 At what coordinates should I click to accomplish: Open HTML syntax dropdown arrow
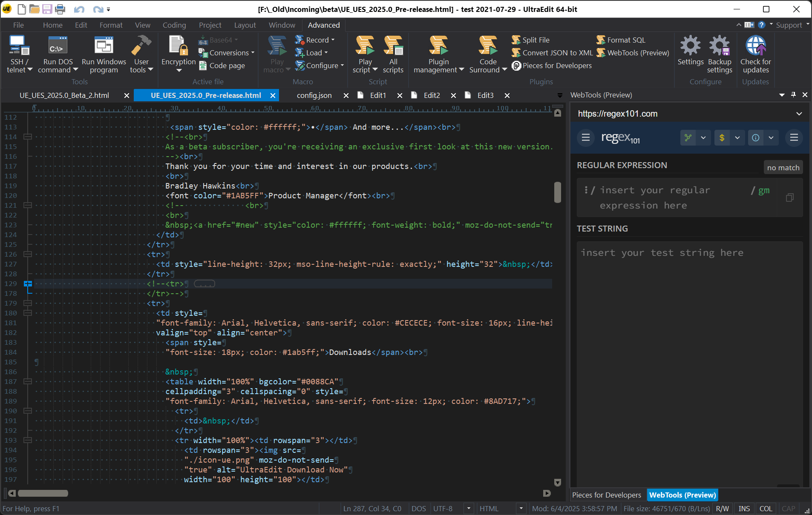click(521, 509)
